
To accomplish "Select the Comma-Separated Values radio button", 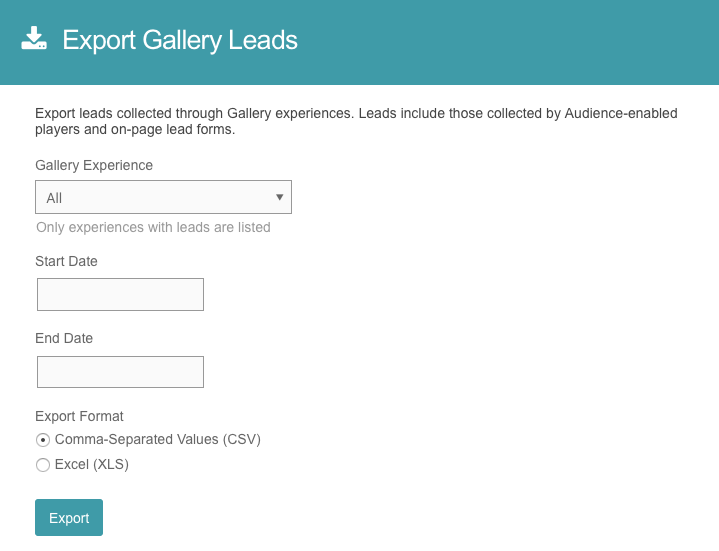I will click(43, 440).
